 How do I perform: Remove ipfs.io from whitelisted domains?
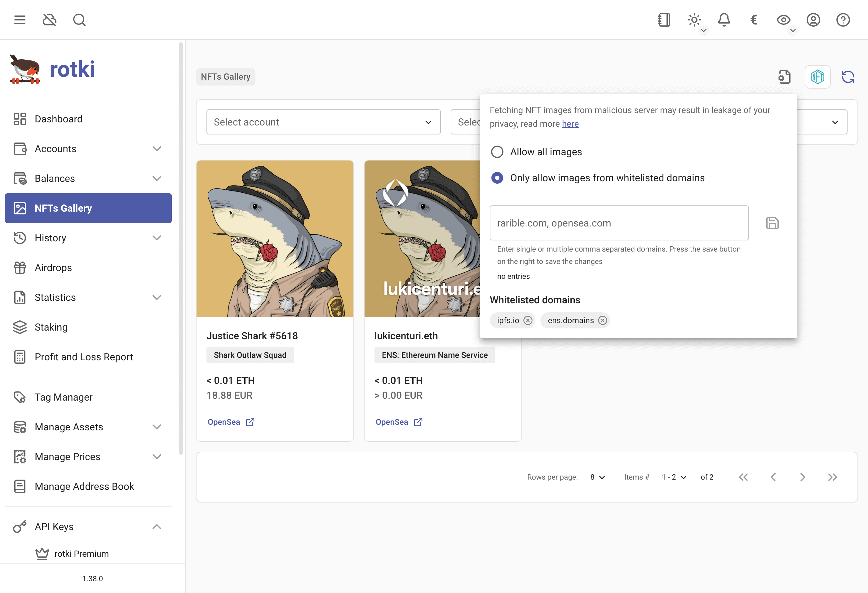528,320
